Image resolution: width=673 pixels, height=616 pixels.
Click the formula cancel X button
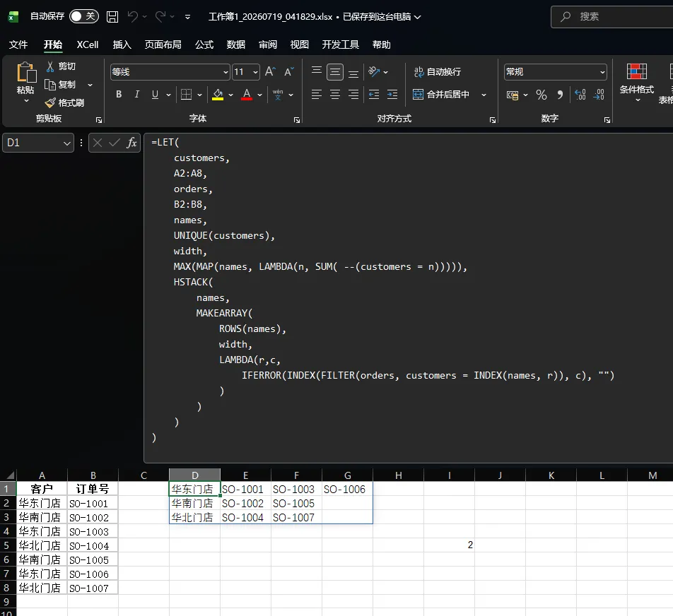(98, 143)
